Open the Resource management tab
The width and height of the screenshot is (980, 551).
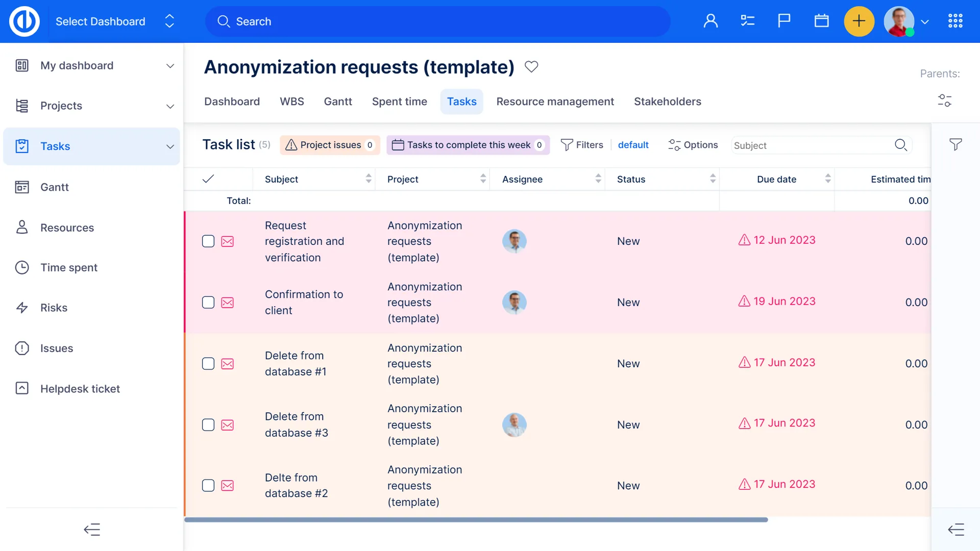[x=555, y=102]
